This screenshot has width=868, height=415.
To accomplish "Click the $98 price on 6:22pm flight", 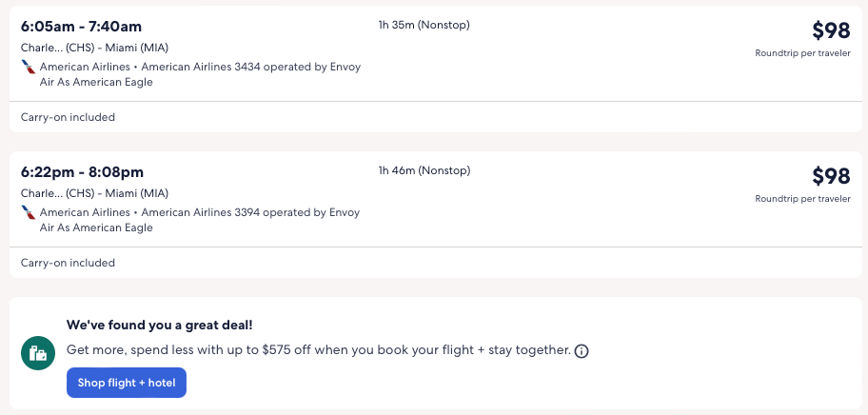I will point(830,176).
